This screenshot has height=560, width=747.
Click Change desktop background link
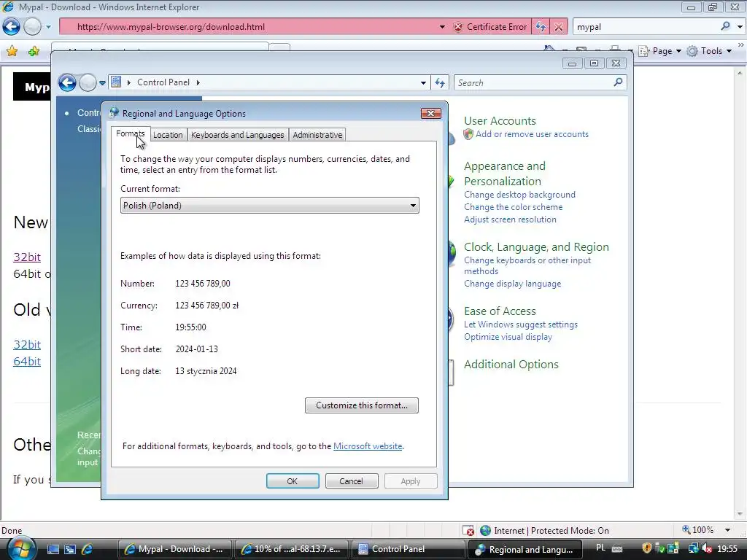pyautogui.click(x=519, y=195)
